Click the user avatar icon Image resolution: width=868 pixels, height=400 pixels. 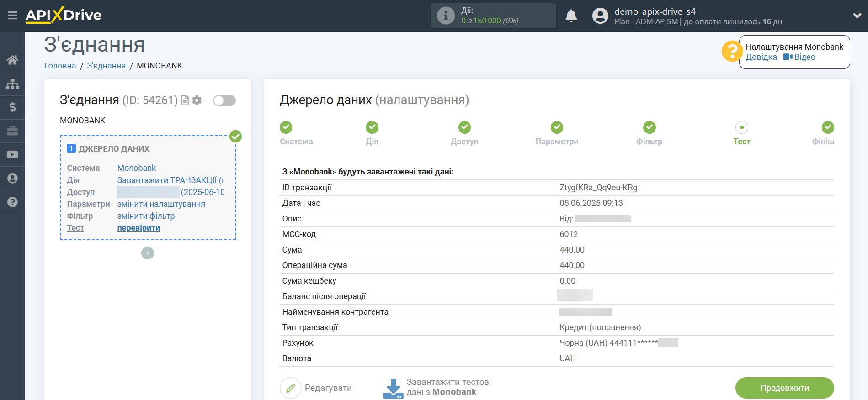click(600, 16)
